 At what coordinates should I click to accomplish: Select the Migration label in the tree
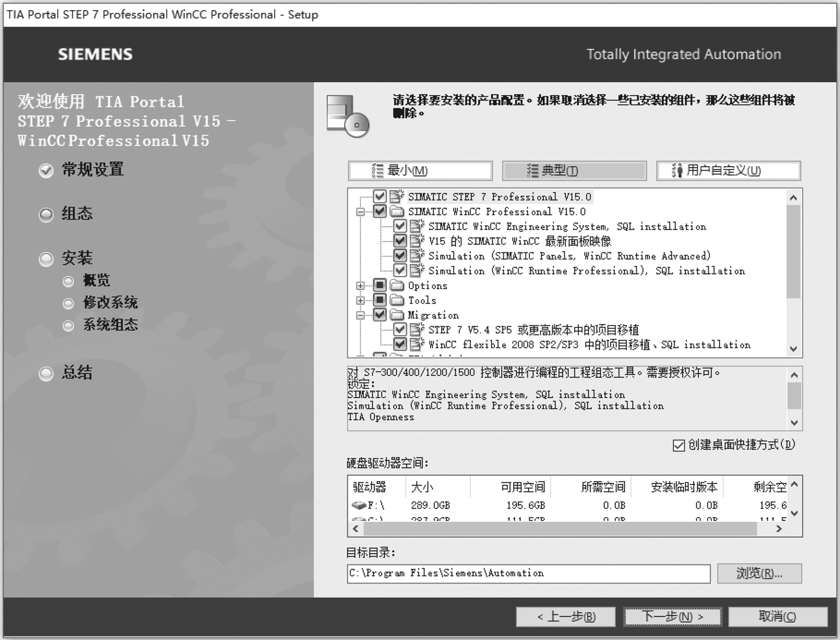point(433,315)
